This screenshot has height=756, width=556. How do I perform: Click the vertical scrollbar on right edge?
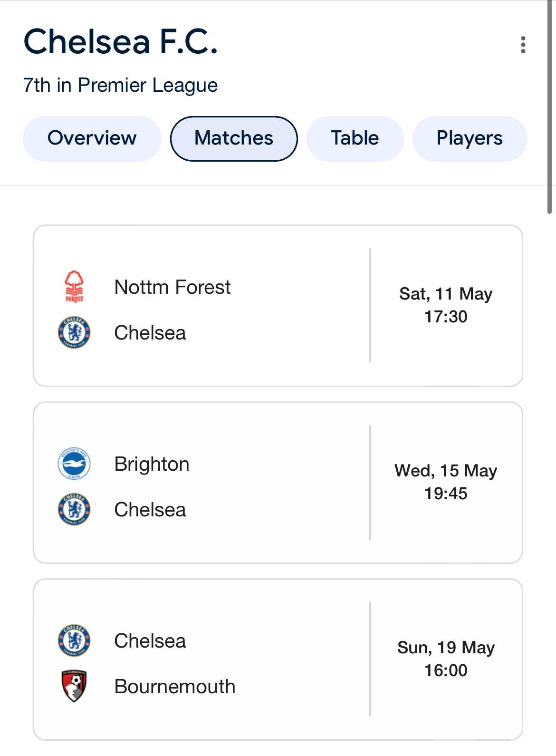point(550,107)
